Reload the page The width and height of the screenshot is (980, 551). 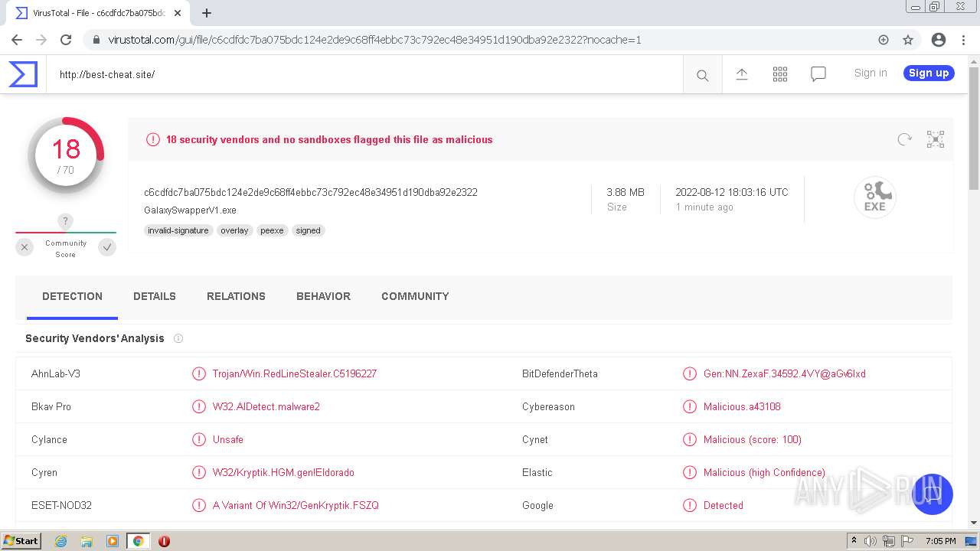(66, 40)
